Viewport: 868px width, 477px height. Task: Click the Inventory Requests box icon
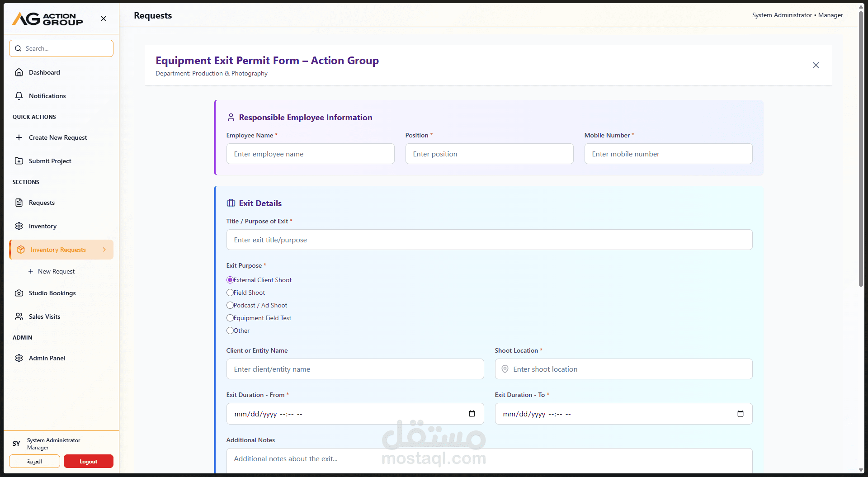(21, 250)
